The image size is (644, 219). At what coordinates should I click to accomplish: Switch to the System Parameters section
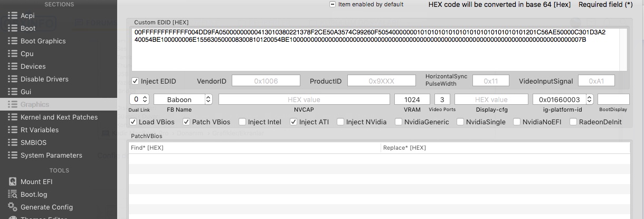click(51, 156)
